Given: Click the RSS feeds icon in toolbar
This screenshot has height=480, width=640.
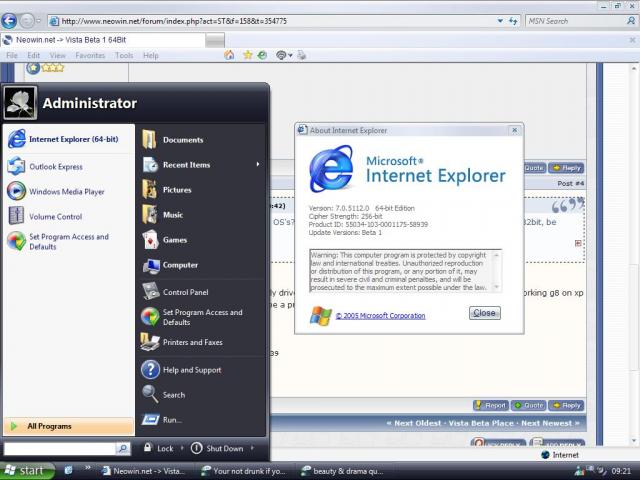Looking at the screenshot, I should click(x=281, y=55).
